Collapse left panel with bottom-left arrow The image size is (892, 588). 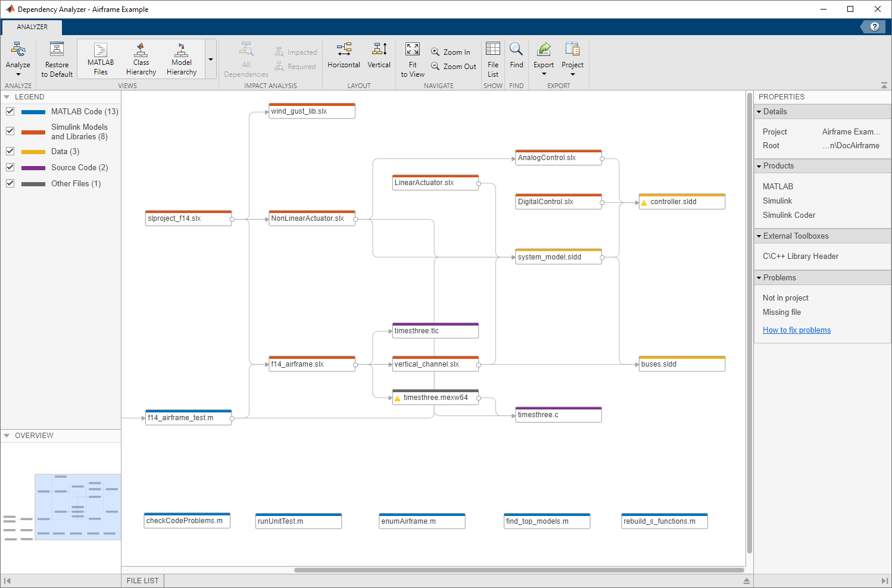pos(7,581)
